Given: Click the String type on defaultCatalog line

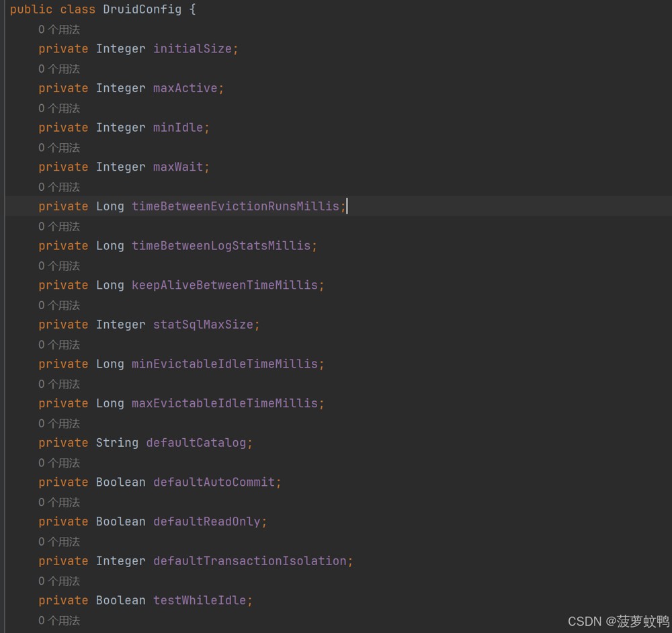Looking at the screenshot, I should click(x=117, y=443).
